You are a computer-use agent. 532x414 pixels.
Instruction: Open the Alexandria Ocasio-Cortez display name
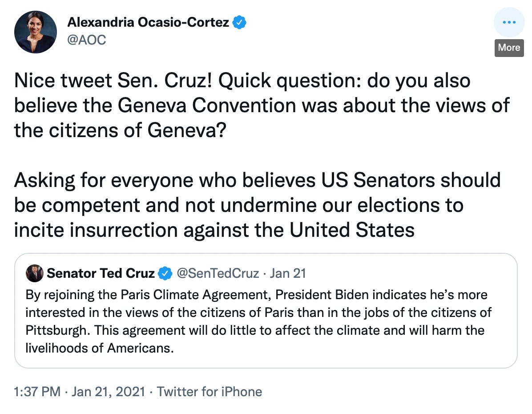148,22
